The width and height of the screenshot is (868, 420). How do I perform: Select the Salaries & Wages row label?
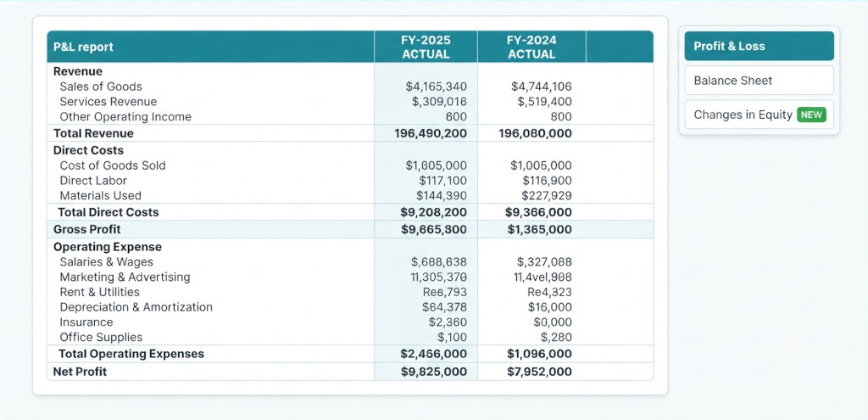coord(106,262)
